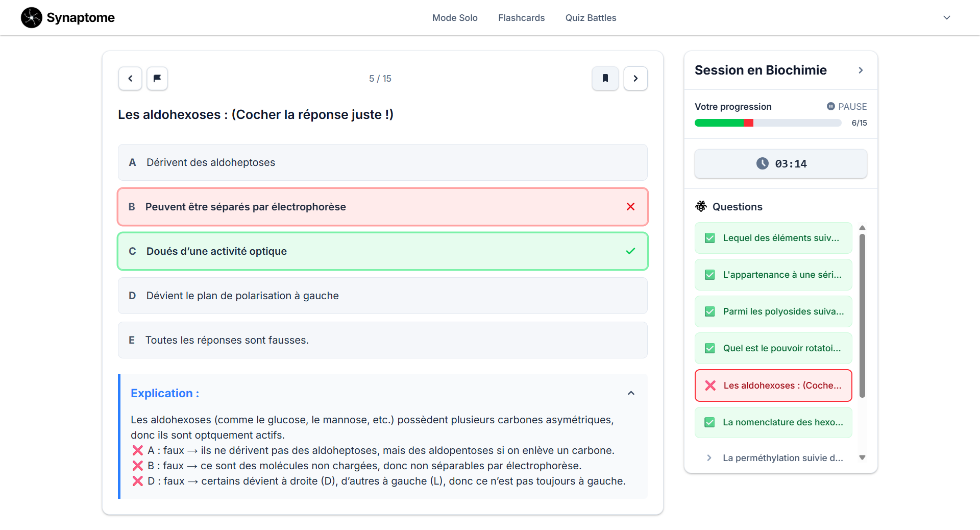Expand the Session en Biochimie chevron
The height and width of the screenshot is (530, 980).
click(x=861, y=70)
